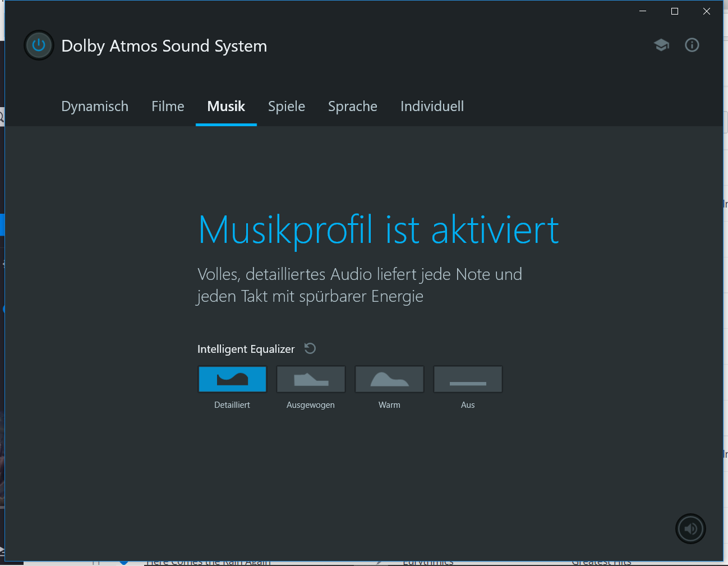Switch to the Dynamisch tab
This screenshot has height=566, width=728.
click(x=95, y=106)
